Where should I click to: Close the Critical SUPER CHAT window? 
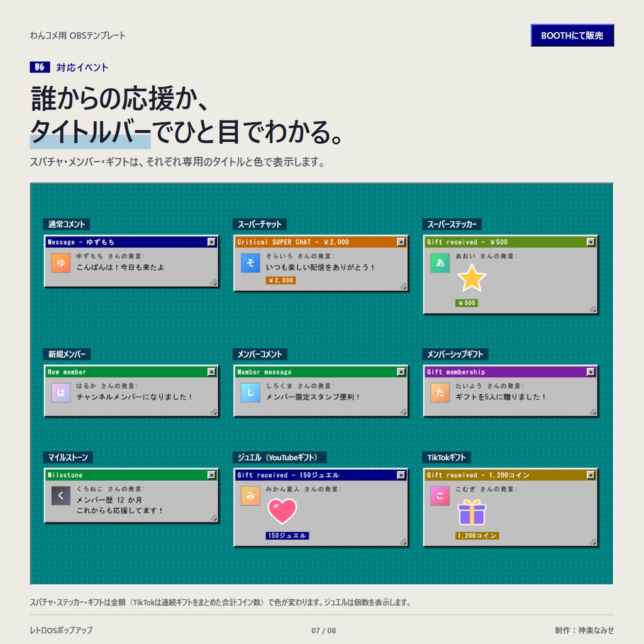pyautogui.click(x=401, y=242)
